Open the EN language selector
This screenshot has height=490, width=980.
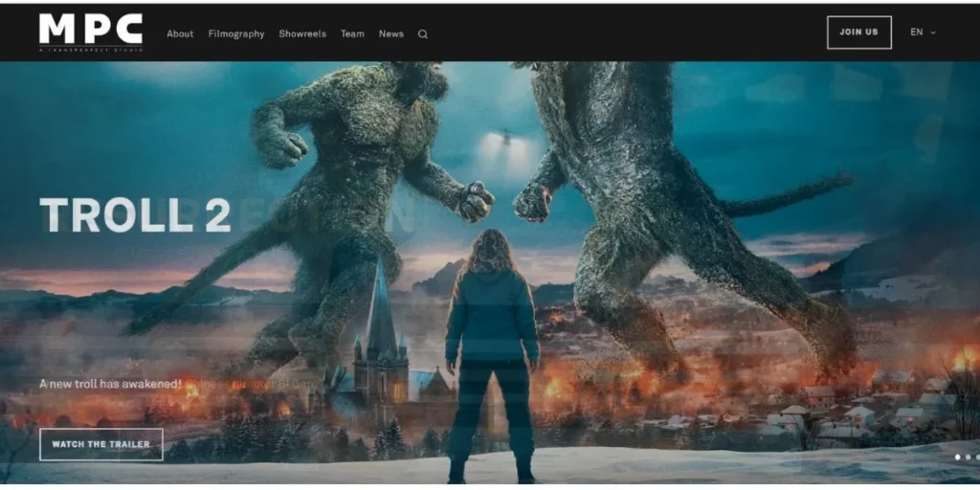click(x=917, y=33)
